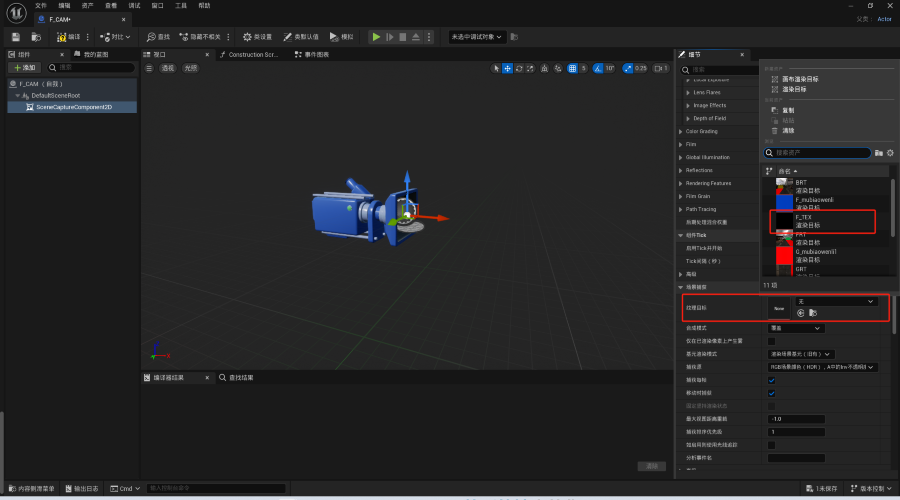Open 类设置 class settings
The height and width of the screenshot is (500, 900).
click(x=257, y=37)
